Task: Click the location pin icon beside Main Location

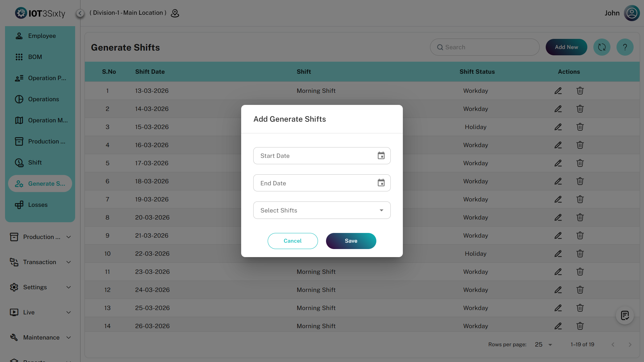Action: click(x=175, y=13)
